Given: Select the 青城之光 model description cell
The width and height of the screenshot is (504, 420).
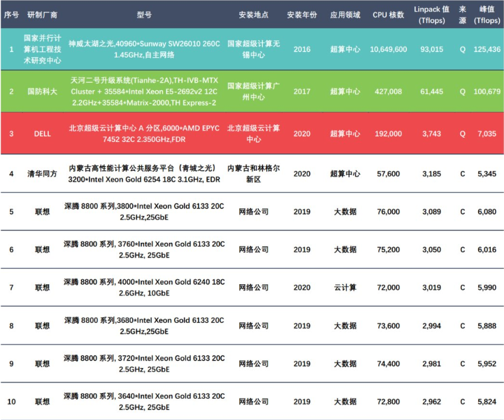Looking at the screenshot, I should click(x=144, y=174).
